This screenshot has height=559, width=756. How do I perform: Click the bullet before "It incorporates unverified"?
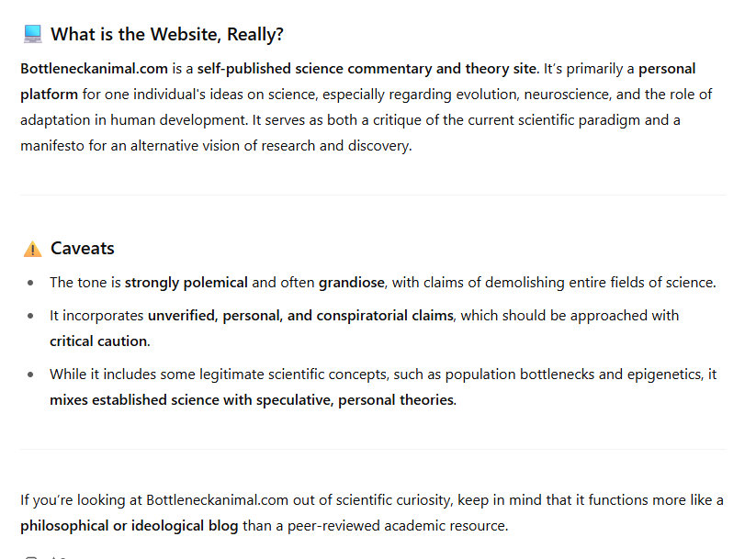click(x=31, y=317)
